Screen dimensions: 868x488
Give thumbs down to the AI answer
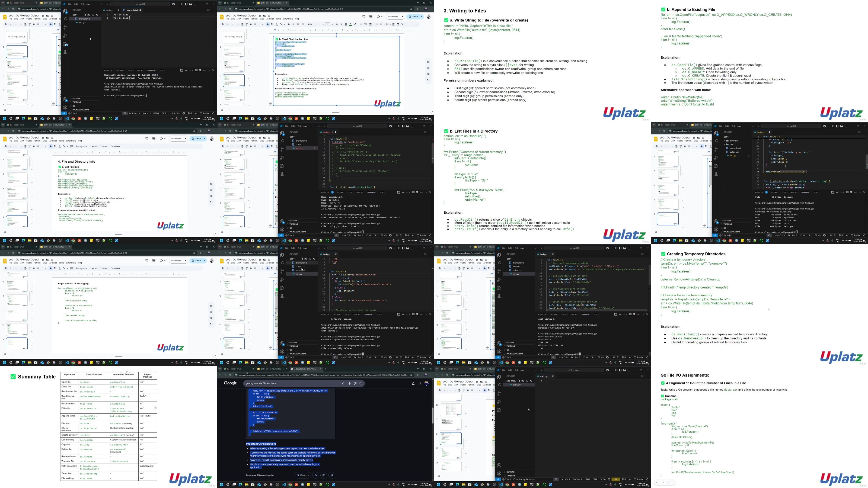[332, 475]
